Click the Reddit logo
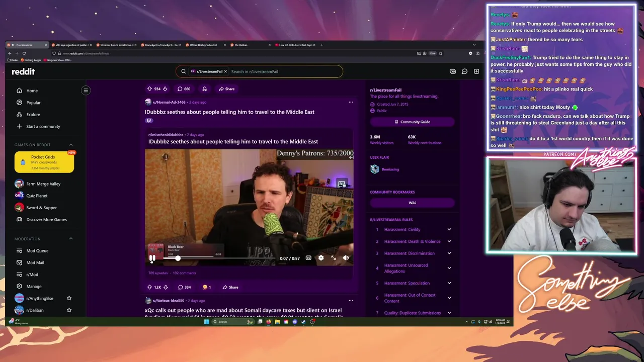Image resolution: width=644 pixels, height=362 pixels. (x=23, y=71)
